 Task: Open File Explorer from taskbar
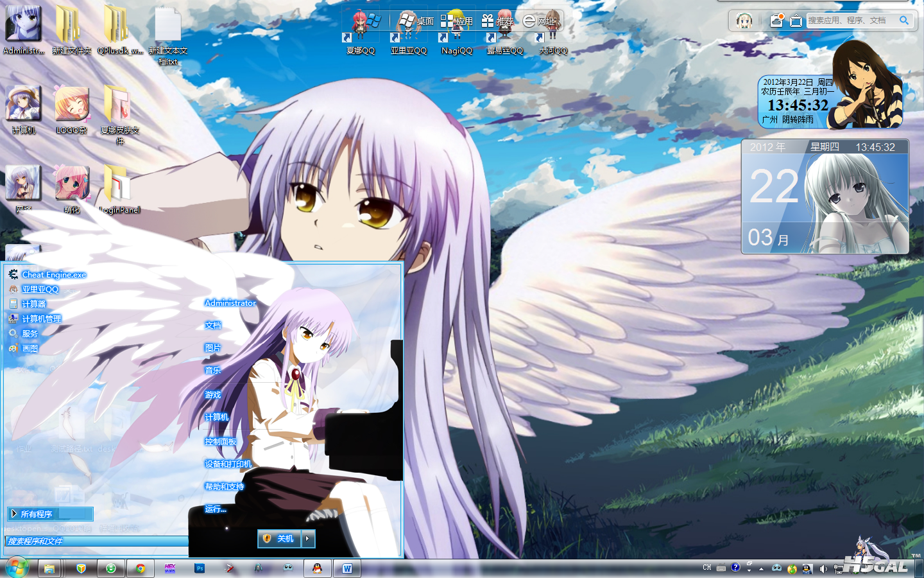[49, 568]
